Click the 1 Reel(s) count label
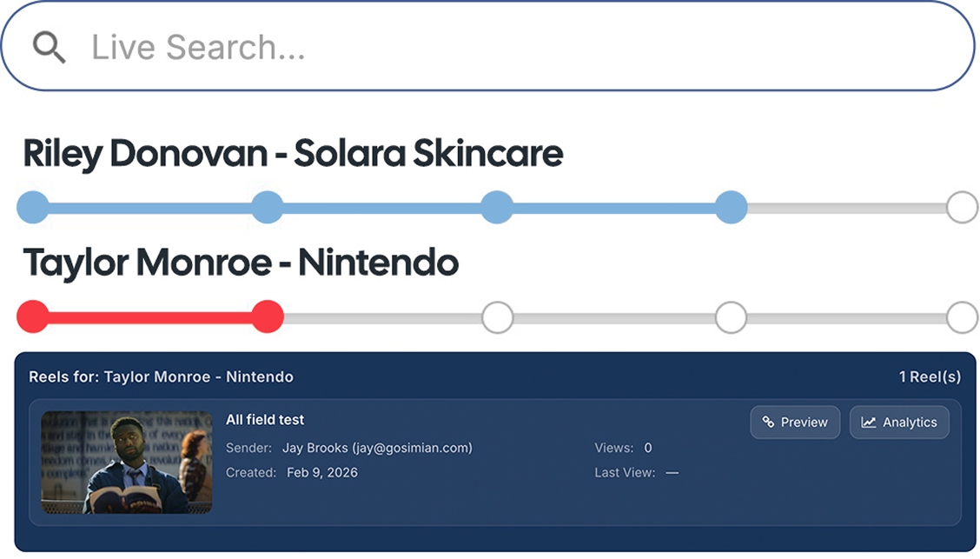The width and height of the screenshot is (980, 559). pos(930,377)
